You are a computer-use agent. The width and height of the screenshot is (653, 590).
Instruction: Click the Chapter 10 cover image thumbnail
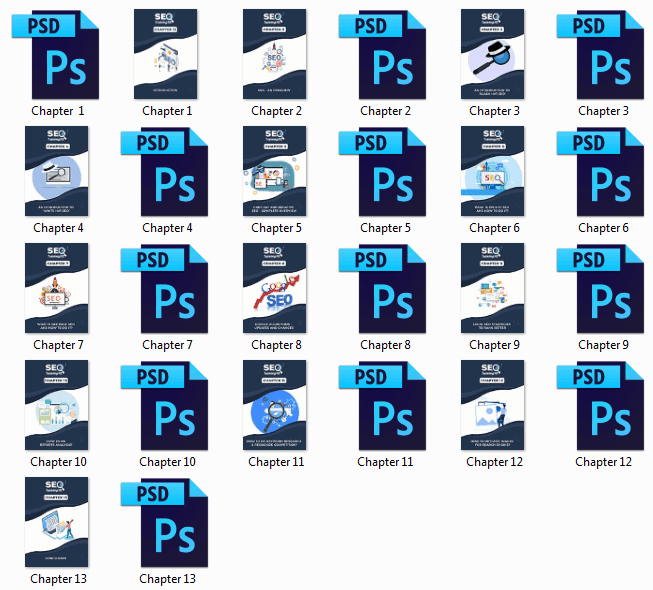pyautogui.click(x=58, y=405)
